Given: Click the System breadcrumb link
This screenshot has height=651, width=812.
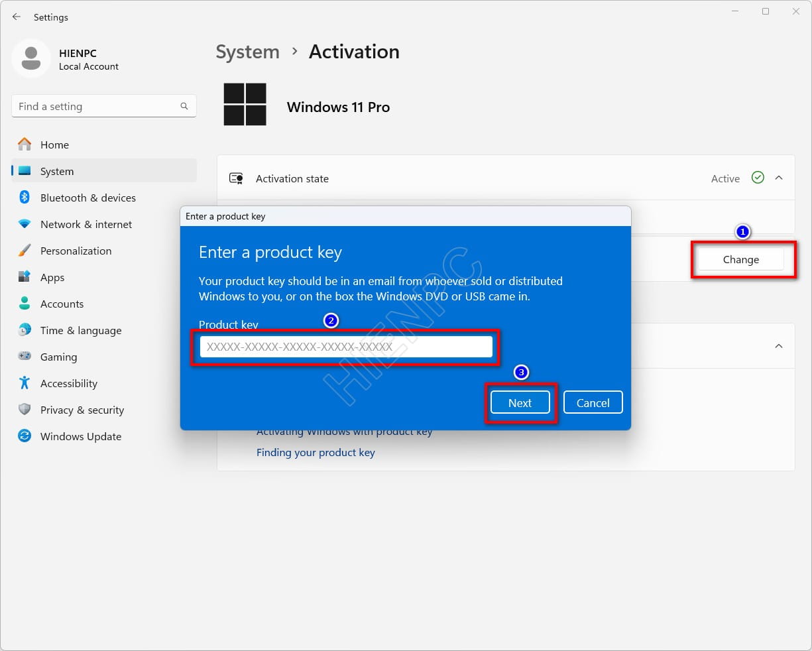Looking at the screenshot, I should click(248, 52).
